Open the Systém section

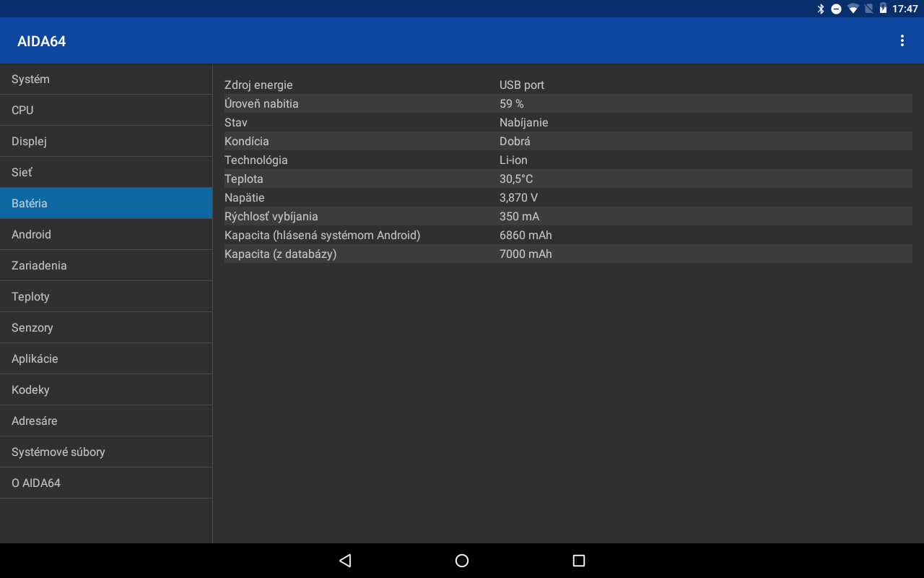point(106,79)
